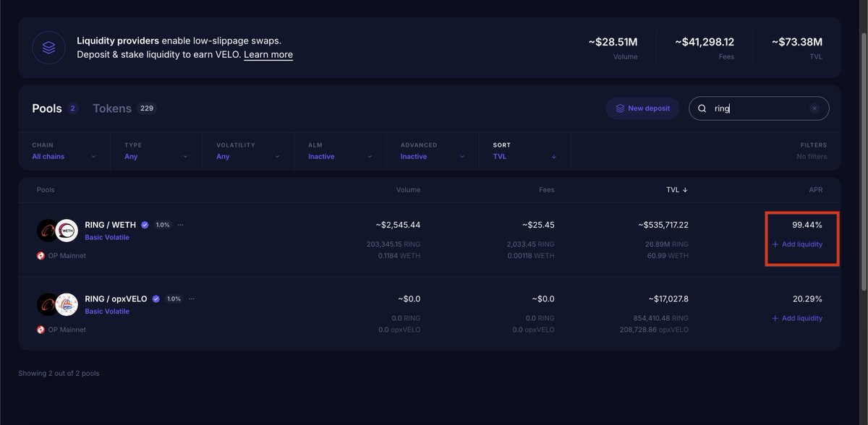Click the OP Mainnet chain icon in RING / opxVELO row
The height and width of the screenshot is (425, 868).
click(x=41, y=330)
